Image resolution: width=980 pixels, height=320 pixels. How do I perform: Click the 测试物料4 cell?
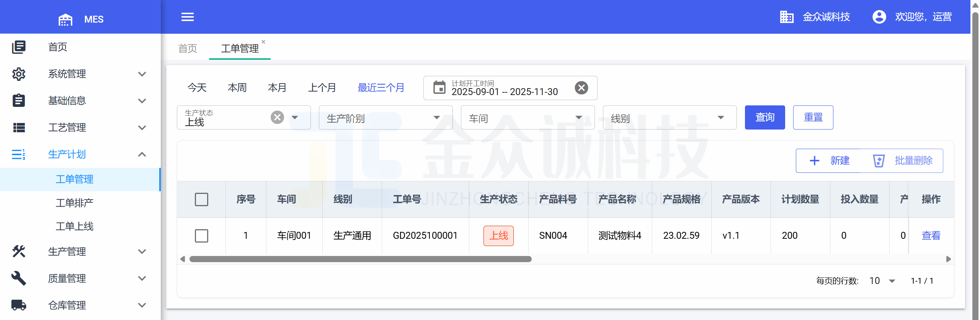[620, 236]
